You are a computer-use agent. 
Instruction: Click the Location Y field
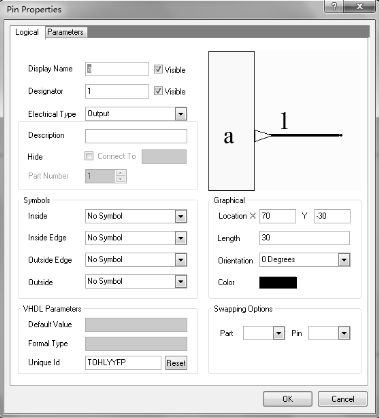point(332,216)
